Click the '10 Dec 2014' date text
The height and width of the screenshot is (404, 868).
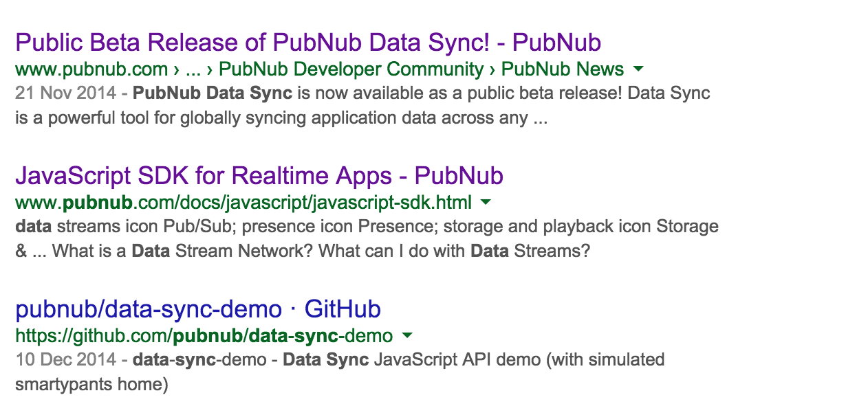67,359
